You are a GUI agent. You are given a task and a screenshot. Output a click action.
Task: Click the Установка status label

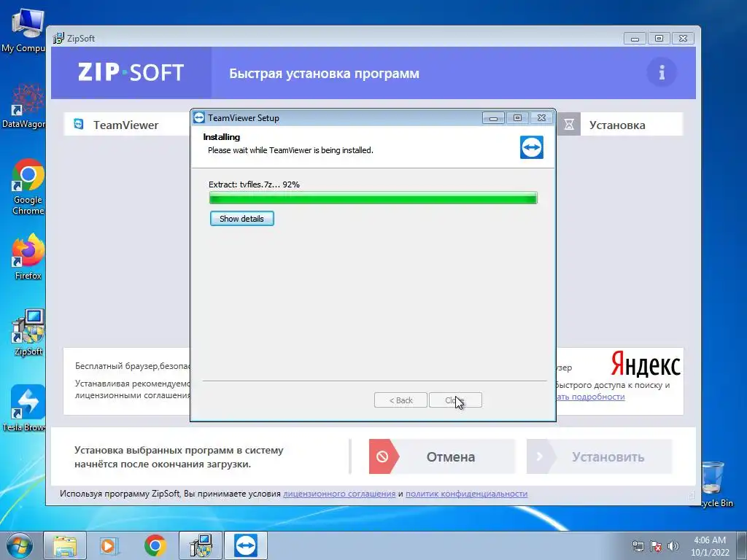pyautogui.click(x=617, y=125)
